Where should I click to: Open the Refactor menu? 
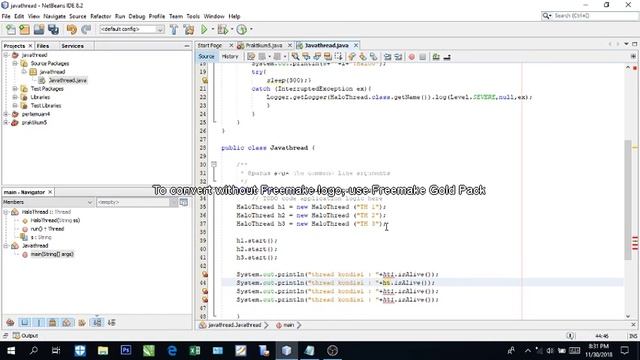(100, 16)
